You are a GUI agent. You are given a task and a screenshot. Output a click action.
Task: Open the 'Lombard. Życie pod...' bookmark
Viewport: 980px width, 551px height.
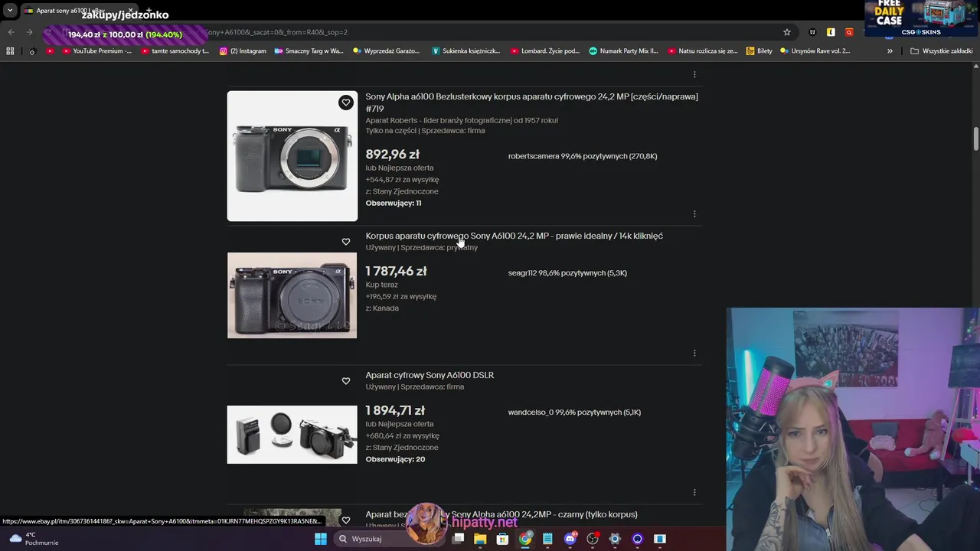click(x=544, y=51)
